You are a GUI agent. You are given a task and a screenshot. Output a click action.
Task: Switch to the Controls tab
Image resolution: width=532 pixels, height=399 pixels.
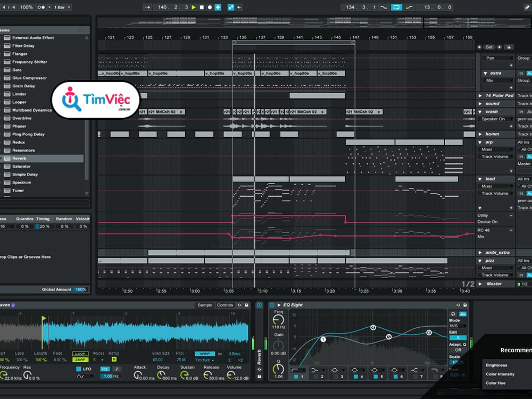(x=225, y=305)
